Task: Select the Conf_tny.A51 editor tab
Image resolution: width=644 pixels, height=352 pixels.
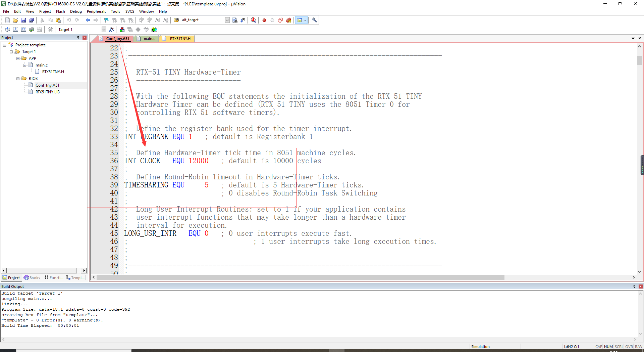Action: click(114, 39)
